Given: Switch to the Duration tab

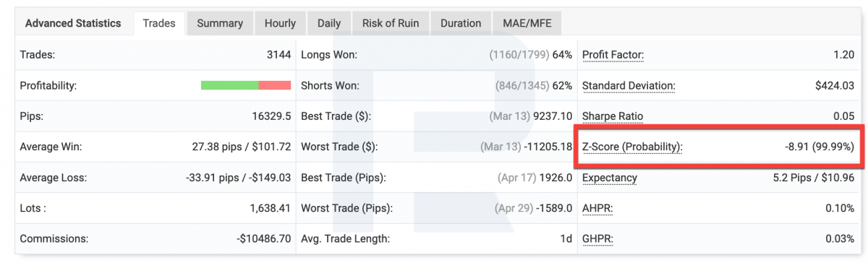Looking at the screenshot, I should 461,23.
